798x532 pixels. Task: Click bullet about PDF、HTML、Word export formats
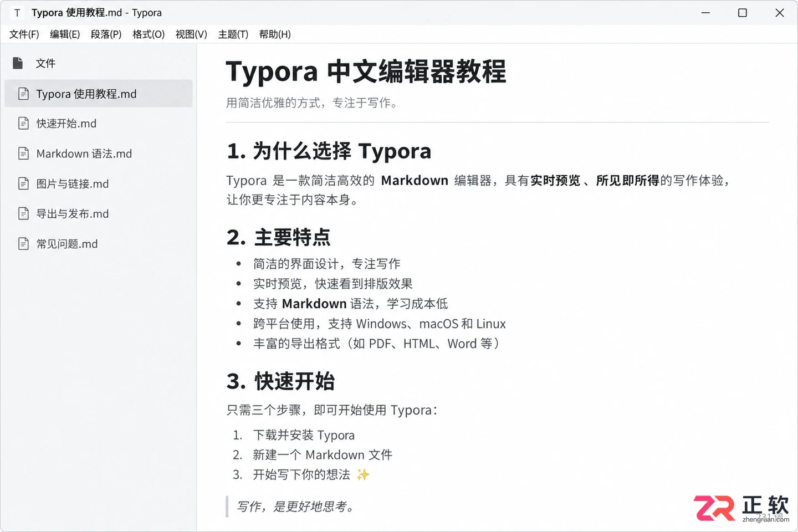pos(376,344)
